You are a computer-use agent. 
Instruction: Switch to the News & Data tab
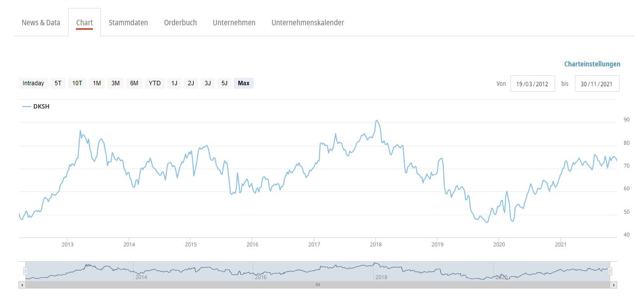click(x=41, y=23)
